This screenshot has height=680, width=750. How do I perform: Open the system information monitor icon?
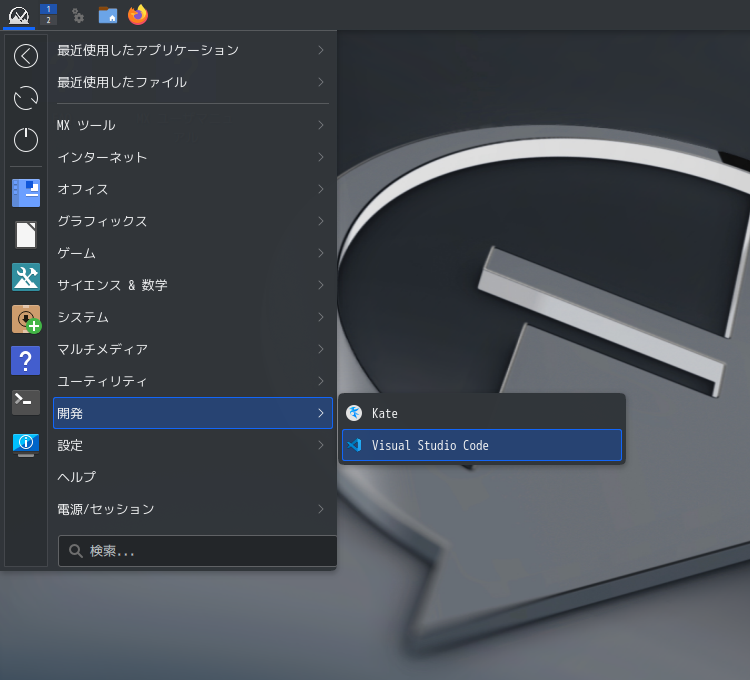[26, 445]
